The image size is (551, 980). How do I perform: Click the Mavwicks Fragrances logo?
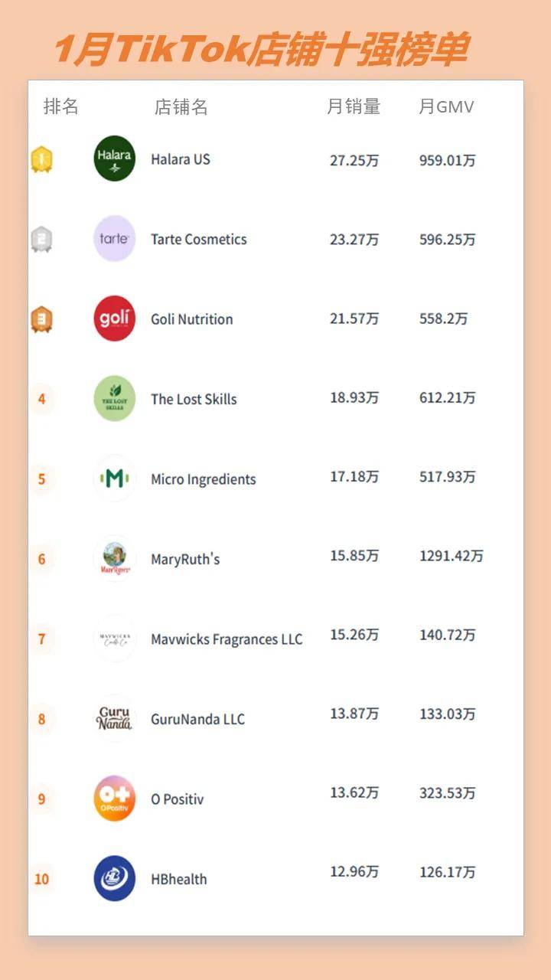115,639
